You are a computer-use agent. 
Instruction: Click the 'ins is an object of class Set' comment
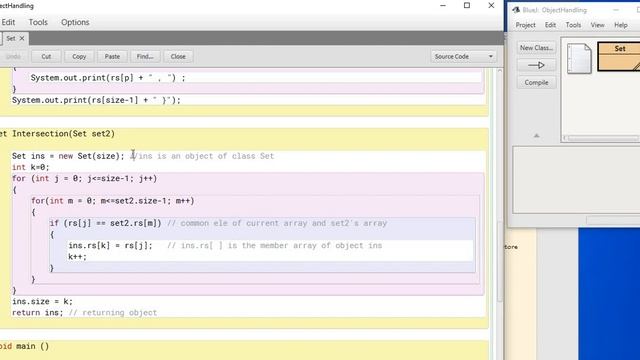point(207,156)
